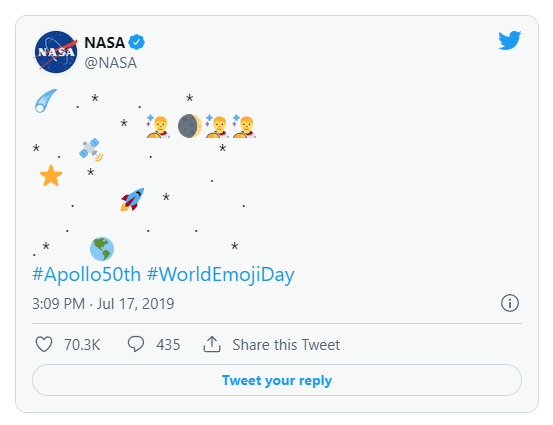Screen dimensions: 553x425
Task: Click the comet emoji
Action: click(x=46, y=101)
